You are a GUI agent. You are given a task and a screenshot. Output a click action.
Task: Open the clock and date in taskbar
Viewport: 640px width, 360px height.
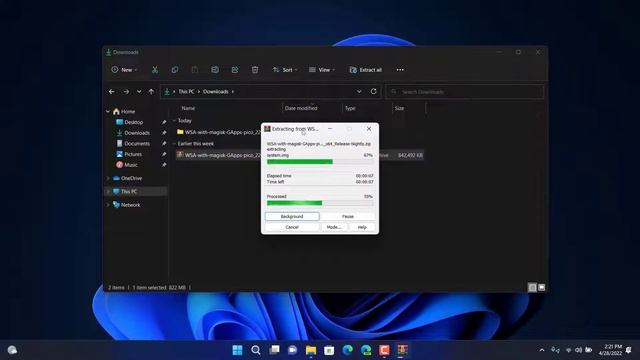[x=610, y=350]
